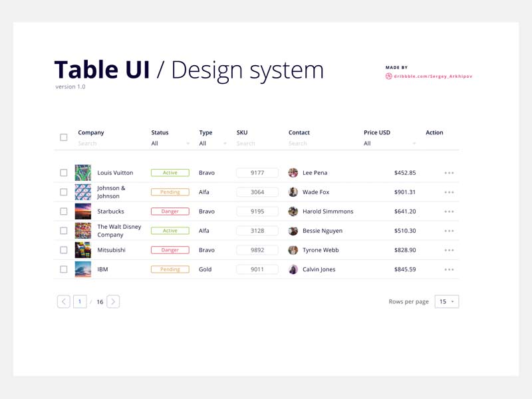Click Wade Fox's avatar
The image size is (532, 399).
tap(293, 192)
